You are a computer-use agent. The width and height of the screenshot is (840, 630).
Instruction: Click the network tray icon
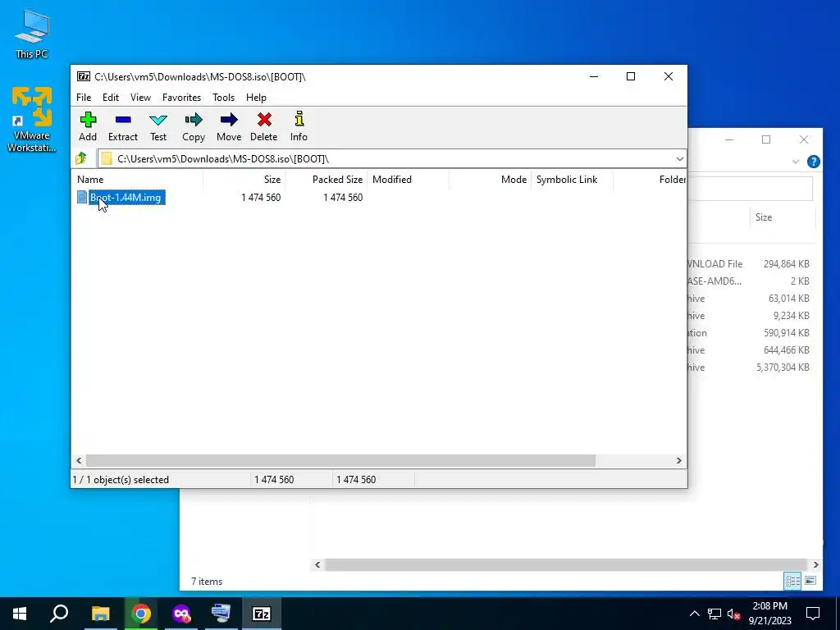point(714,614)
